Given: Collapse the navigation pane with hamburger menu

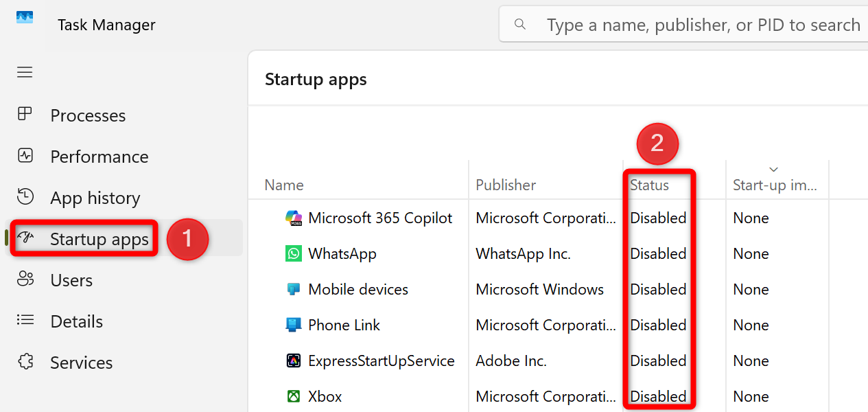Looking at the screenshot, I should (25, 72).
